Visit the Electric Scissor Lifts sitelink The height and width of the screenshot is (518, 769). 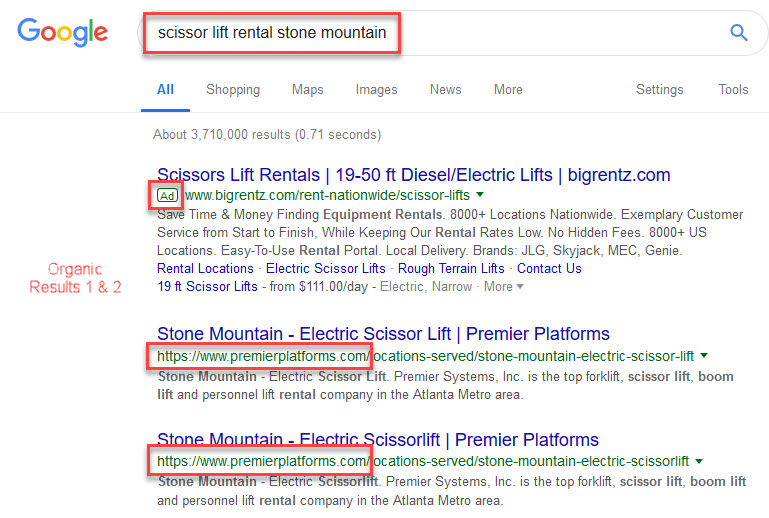pyautogui.click(x=326, y=269)
